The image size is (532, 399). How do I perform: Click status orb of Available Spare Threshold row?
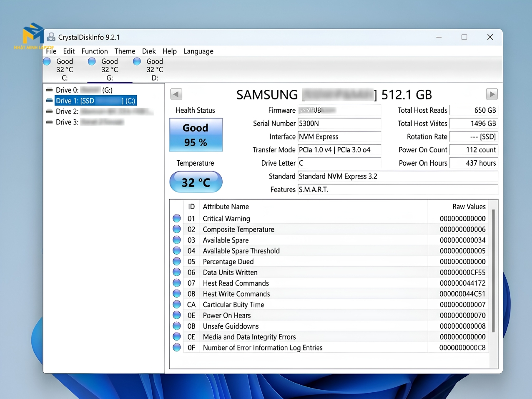coord(177,251)
